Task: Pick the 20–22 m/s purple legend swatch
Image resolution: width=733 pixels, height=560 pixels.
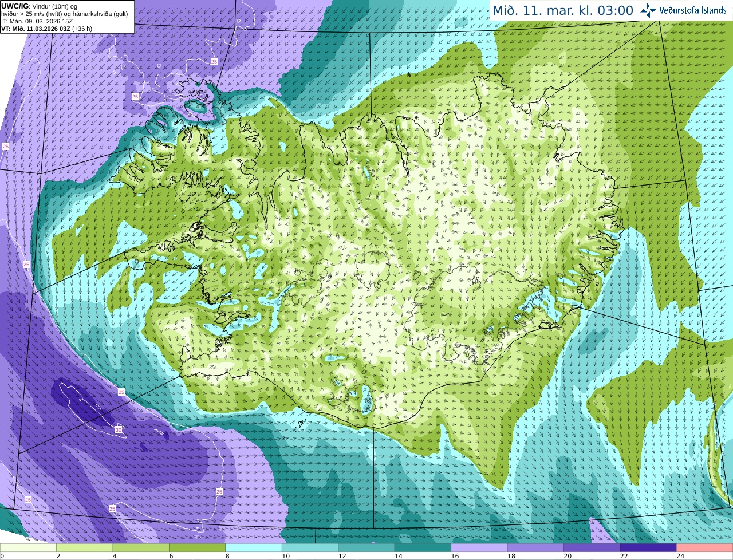Action: [592, 547]
